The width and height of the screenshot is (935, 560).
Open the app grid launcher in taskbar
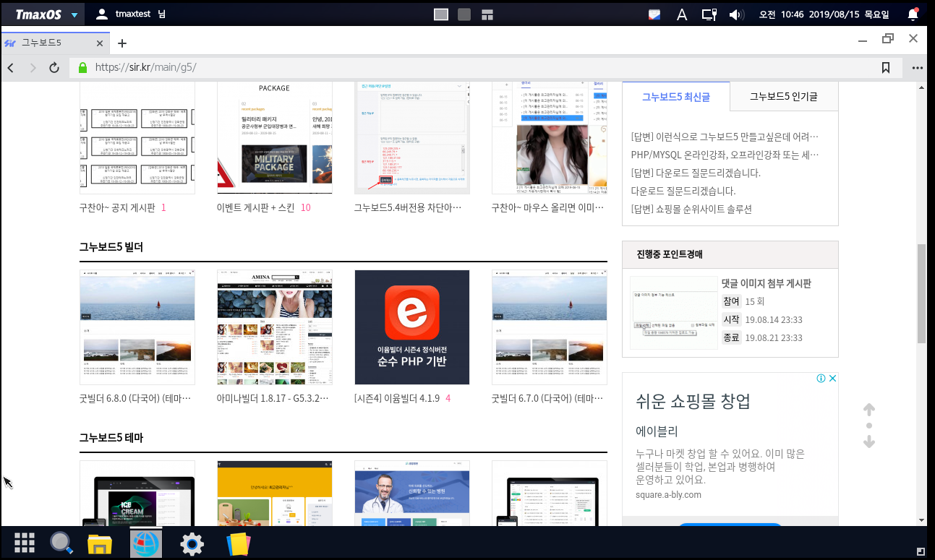[x=25, y=543]
